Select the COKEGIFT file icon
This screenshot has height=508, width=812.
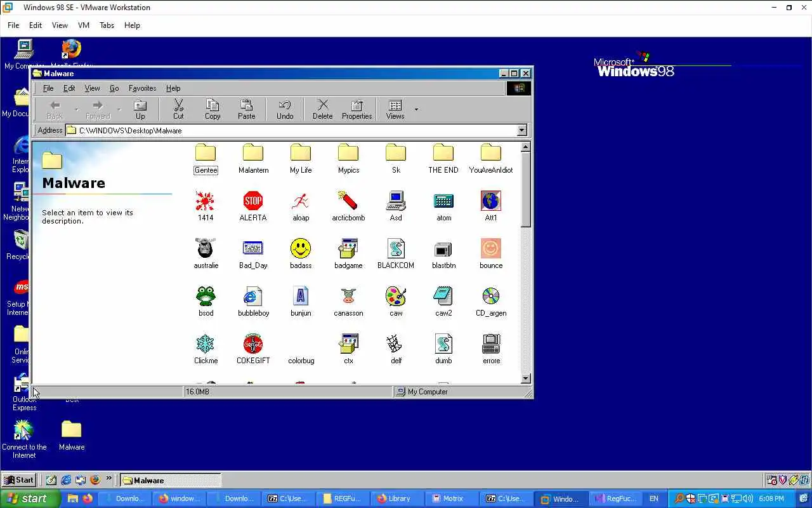point(253,344)
